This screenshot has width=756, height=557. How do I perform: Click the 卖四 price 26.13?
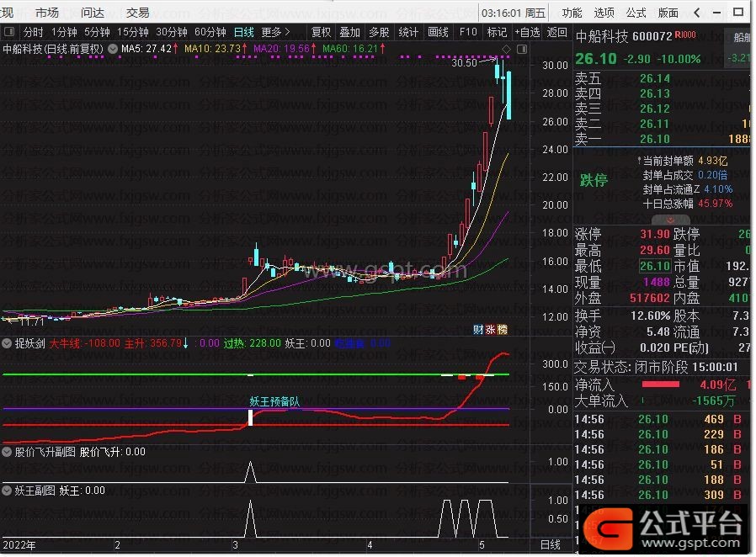655,93
